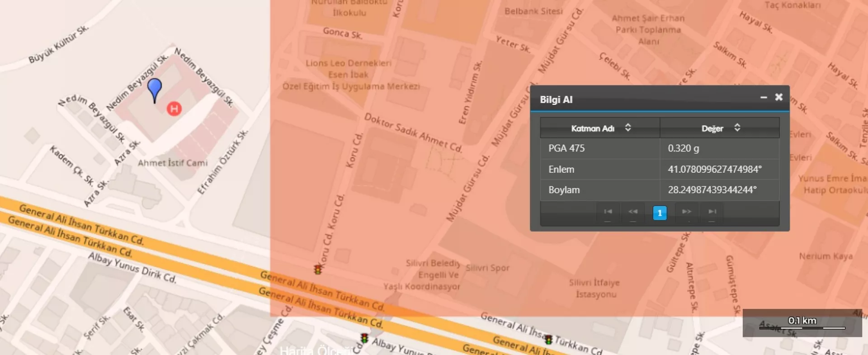Jump to last page in Bilgi Al pager
The height and width of the screenshot is (355, 868).
pyautogui.click(x=712, y=212)
